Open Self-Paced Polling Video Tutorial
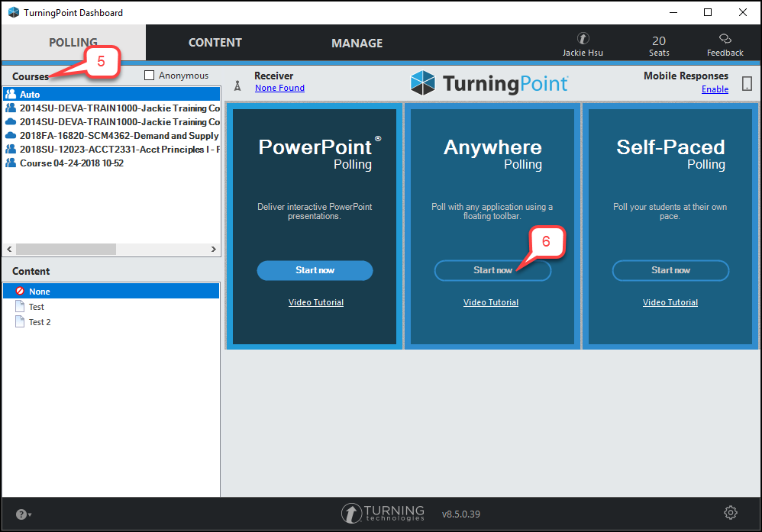762x532 pixels. (x=670, y=302)
